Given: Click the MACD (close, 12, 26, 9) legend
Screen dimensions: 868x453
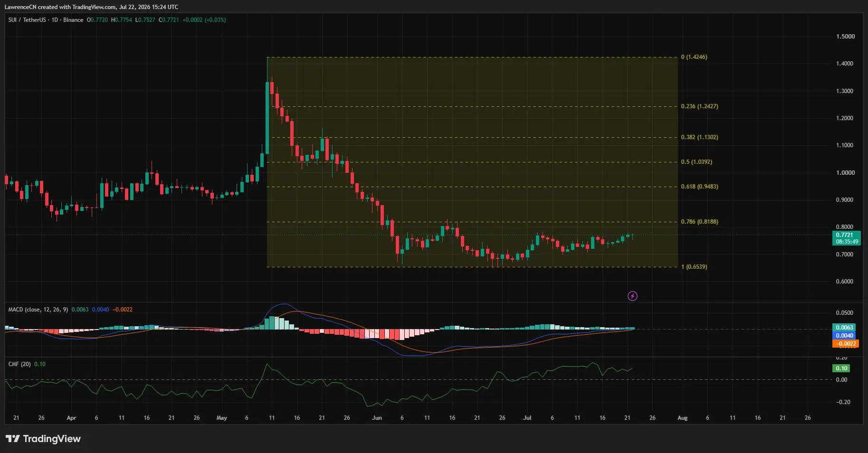Looking at the screenshot, I should pyautogui.click(x=38, y=310).
